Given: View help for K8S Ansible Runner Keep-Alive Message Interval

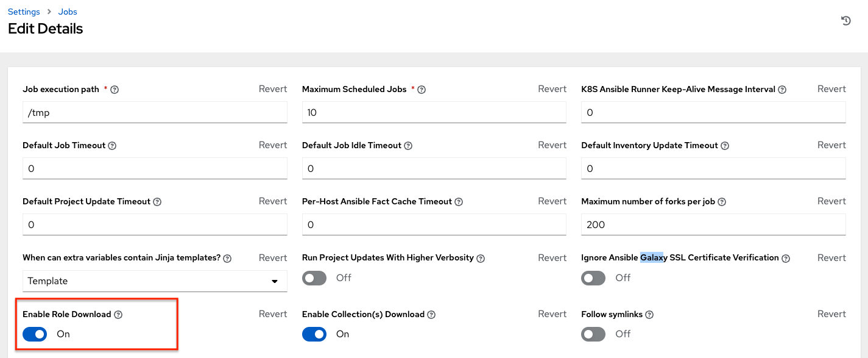Looking at the screenshot, I should tap(782, 89).
